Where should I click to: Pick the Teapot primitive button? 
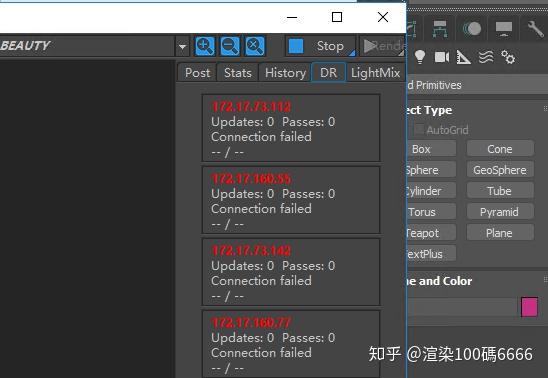[x=431, y=233]
